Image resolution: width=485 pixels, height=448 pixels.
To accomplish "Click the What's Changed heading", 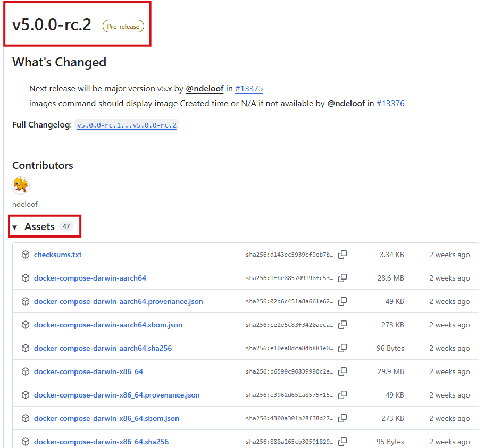I will click(60, 62).
